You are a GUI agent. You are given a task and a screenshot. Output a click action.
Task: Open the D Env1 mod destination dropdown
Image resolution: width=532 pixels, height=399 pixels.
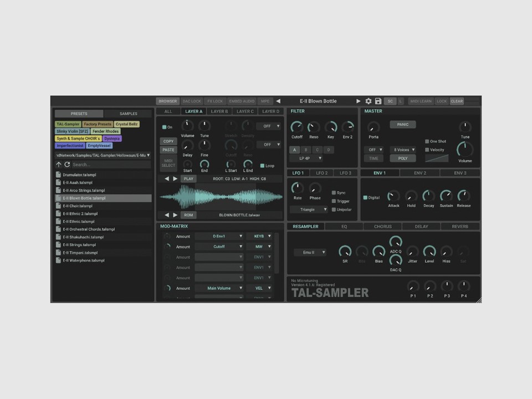click(219, 237)
